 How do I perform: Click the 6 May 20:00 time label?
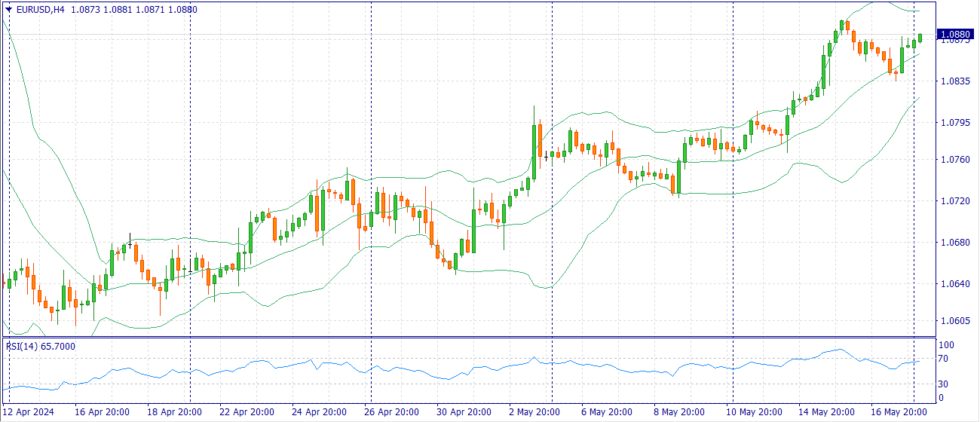click(607, 412)
